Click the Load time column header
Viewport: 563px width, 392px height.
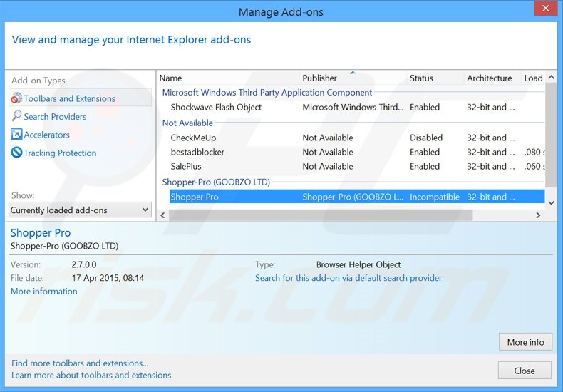tap(534, 78)
